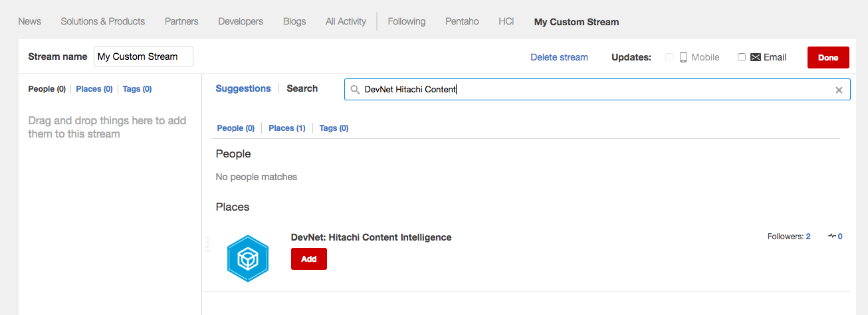
Task: Click the Places section heading
Action: point(233,207)
